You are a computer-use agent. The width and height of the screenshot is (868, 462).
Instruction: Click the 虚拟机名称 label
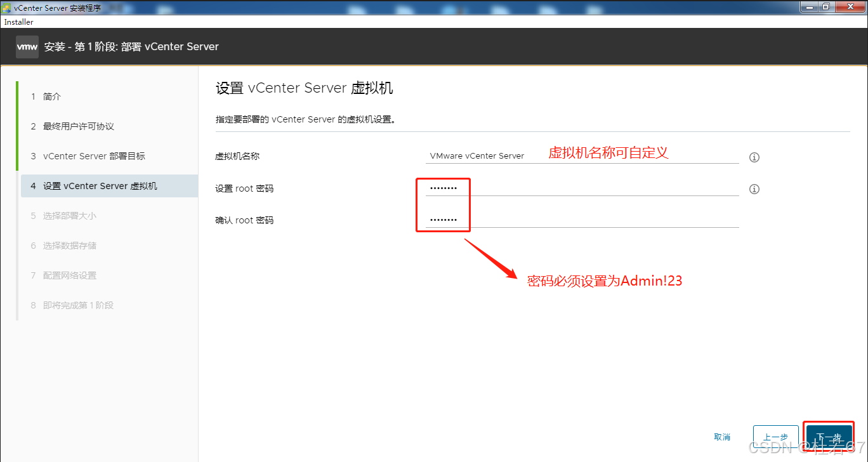237,156
